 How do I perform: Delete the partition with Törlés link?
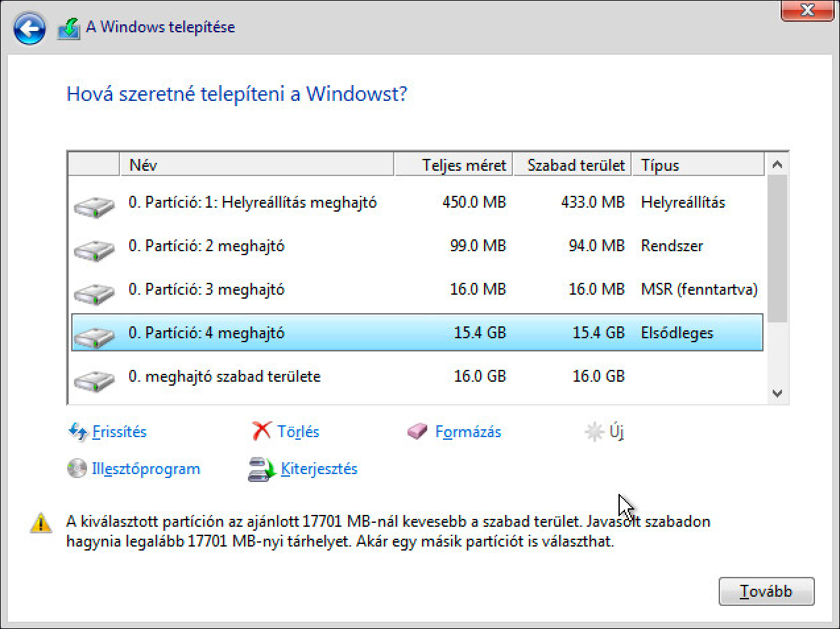tap(298, 432)
